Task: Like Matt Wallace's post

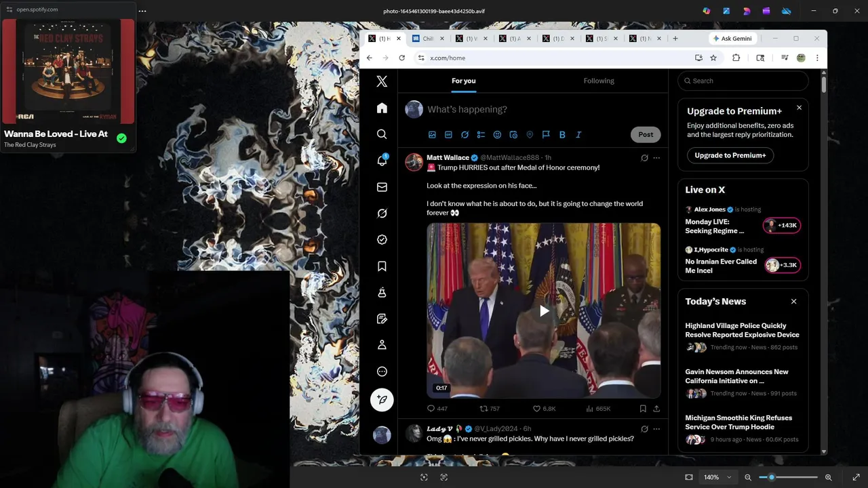Action: tap(544, 409)
